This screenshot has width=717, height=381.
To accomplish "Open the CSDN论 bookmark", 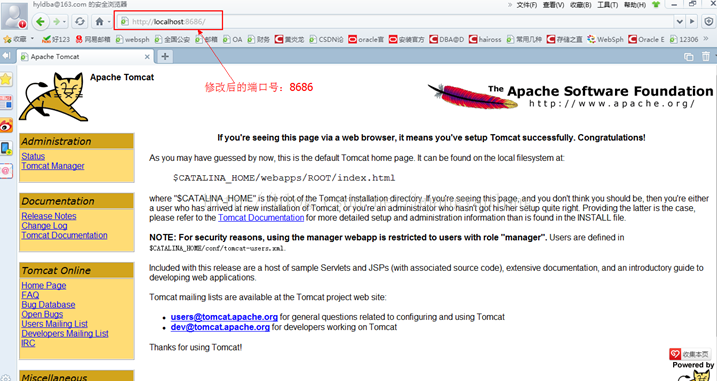I will click(326, 39).
